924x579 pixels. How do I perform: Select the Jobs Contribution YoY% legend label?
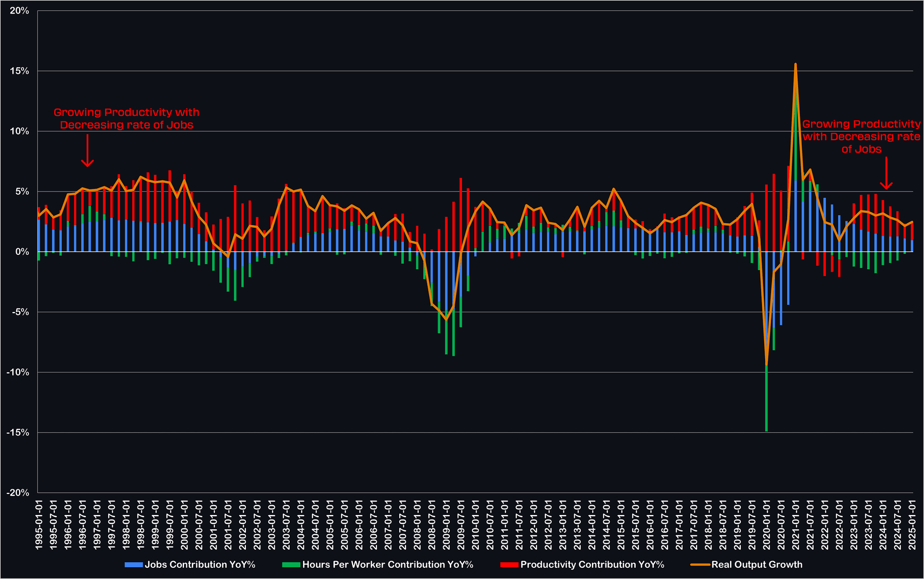point(200,565)
